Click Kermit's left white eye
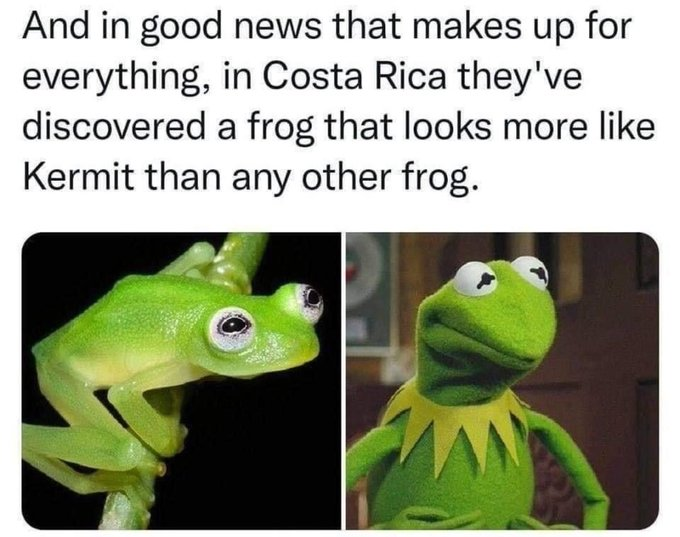680x537 pixels. pyautogui.click(x=476, y=280)
